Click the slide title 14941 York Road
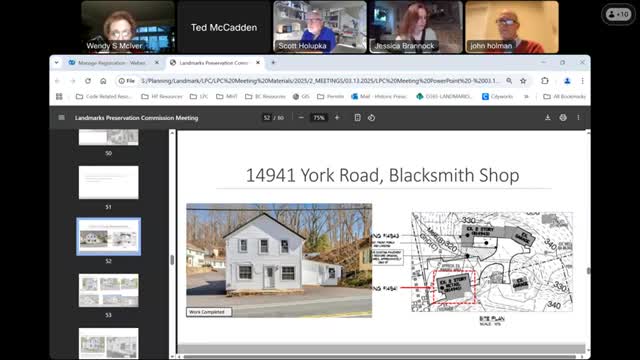 (x=382, y=176)
